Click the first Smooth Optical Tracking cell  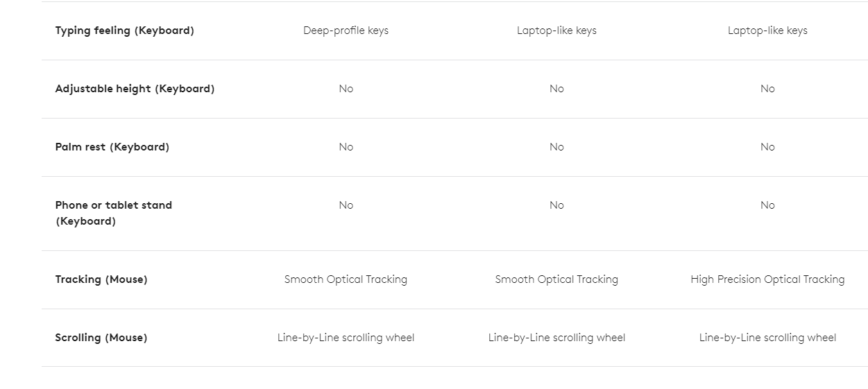click(x=346, y=279)
